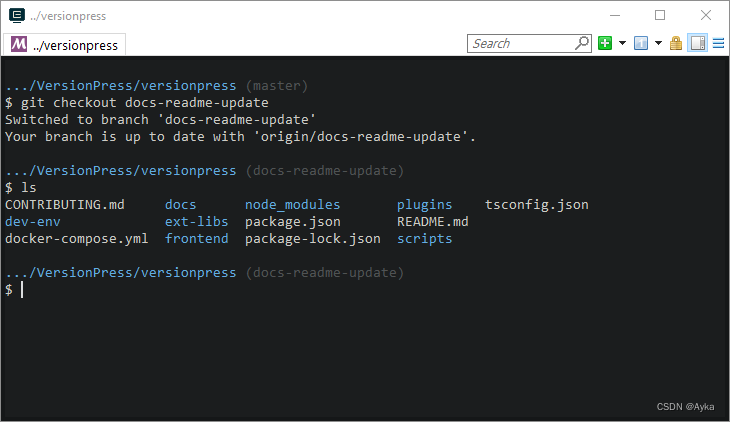Image resolution: width=730 pixels, height=422 pixels.
Task: Create new console with green plus icon
Action: (605, 43)
